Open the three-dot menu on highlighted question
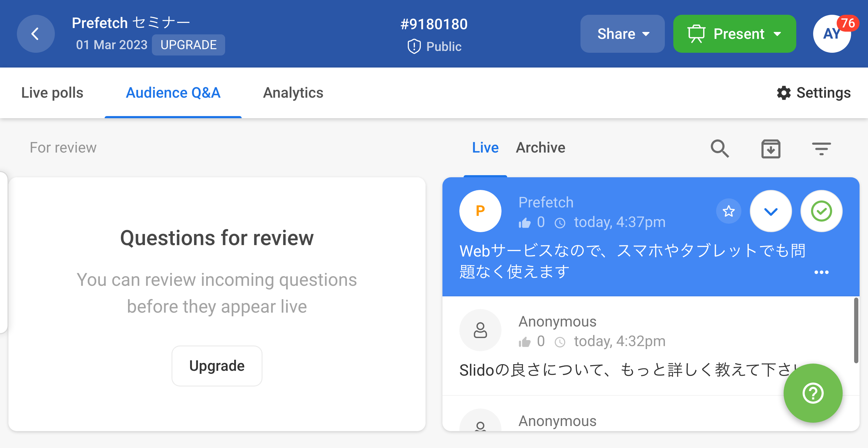868x448 pixels. 822,272
